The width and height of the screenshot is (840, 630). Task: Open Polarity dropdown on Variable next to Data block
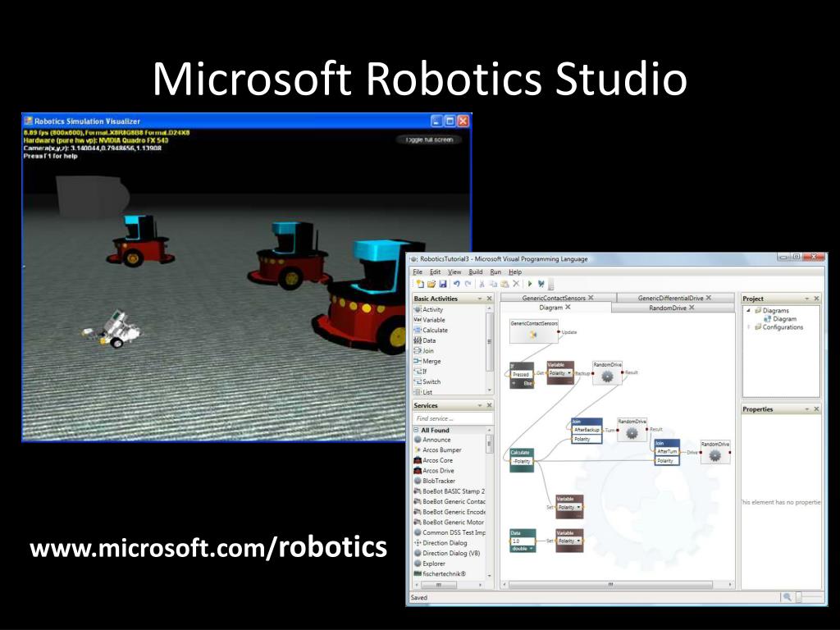click(578, 541)
